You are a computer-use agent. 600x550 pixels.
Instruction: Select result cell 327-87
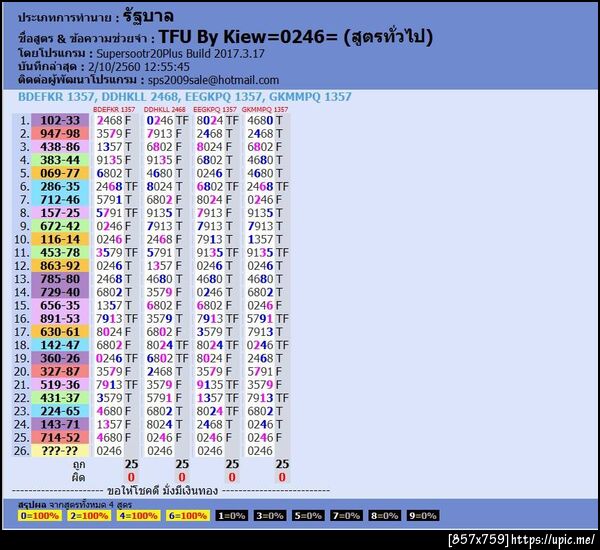click(60, 371)
